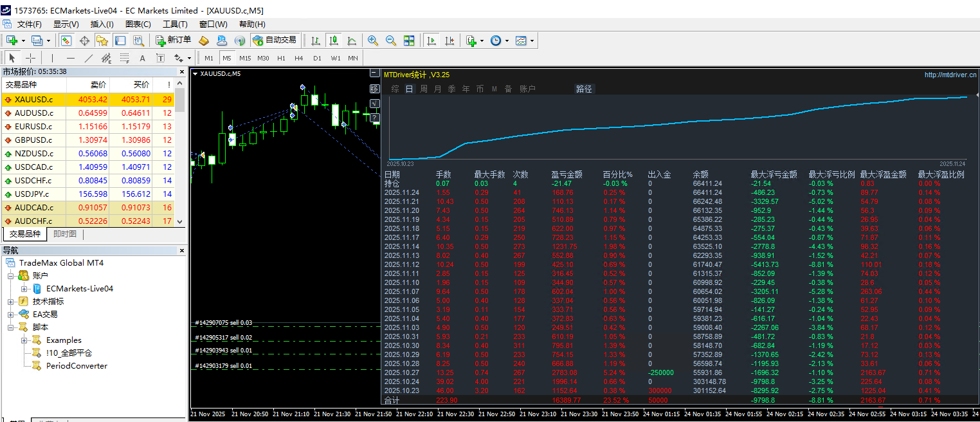Click the 路径 button in MTDriver panel
Viewport: 980px width, 422px height.
point(584,89)
